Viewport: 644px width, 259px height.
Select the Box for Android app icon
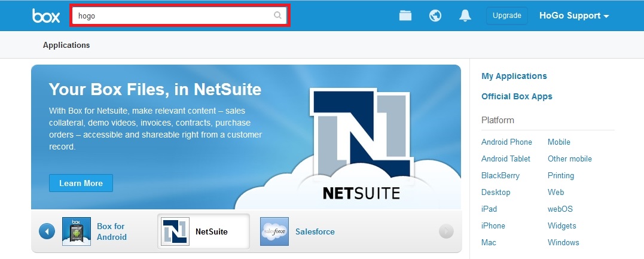[77, 231]
